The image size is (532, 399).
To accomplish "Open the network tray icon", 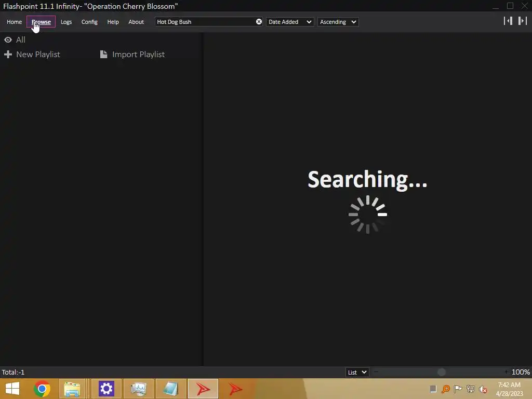I will (x=471, y=389).
